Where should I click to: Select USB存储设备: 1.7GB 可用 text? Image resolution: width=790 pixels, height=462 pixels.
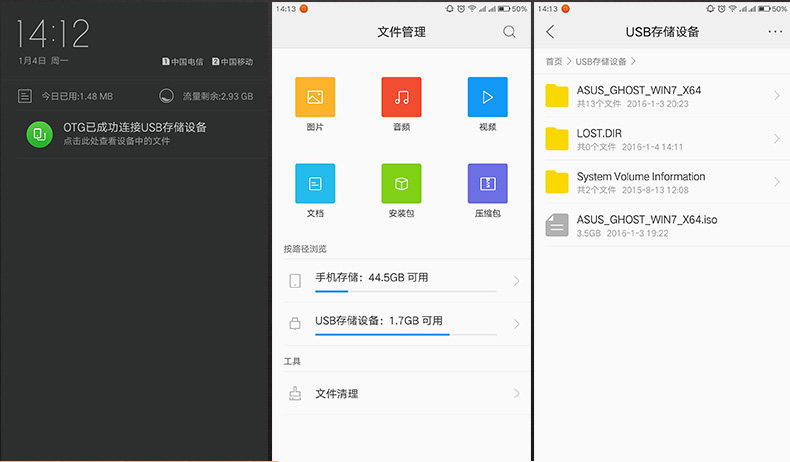point(378,320)
